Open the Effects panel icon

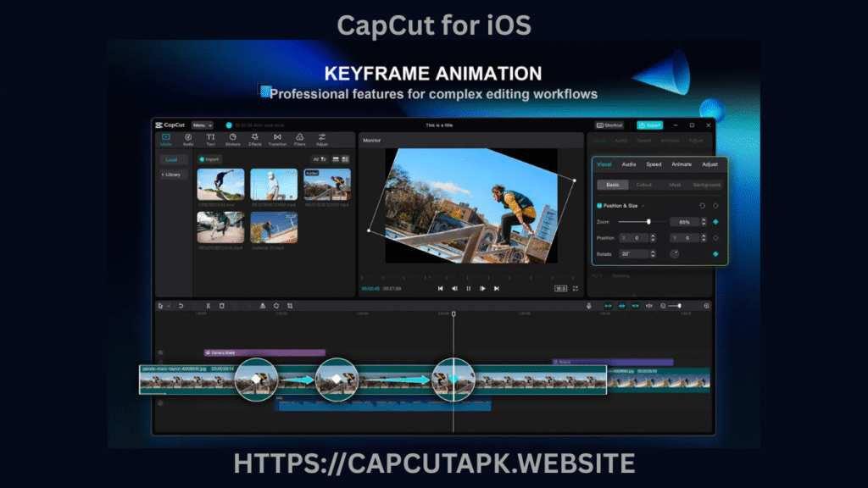(254, 136)
